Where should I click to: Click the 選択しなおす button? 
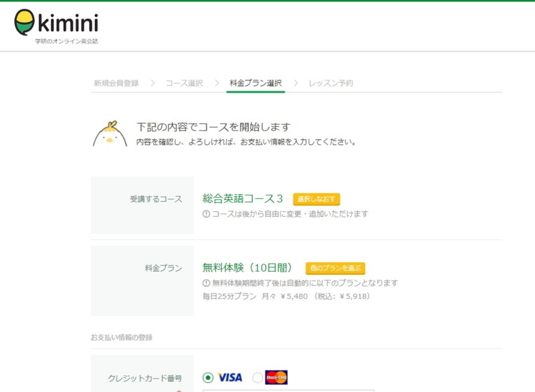(x=316, y=199)
